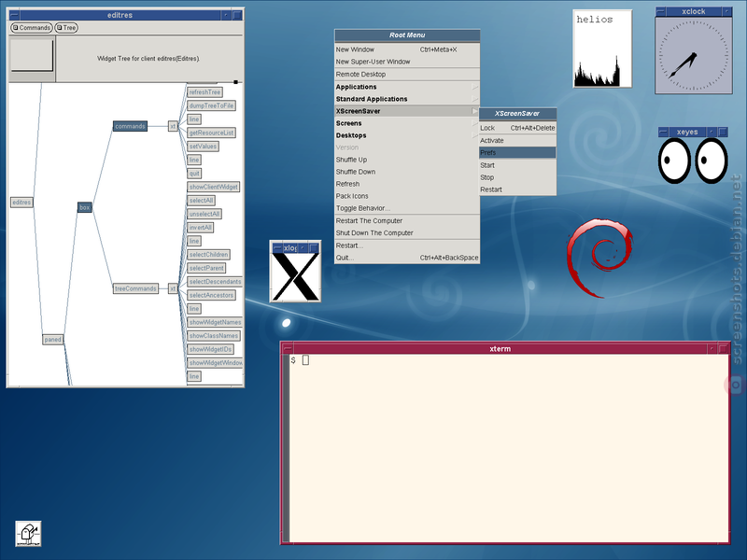Viewport: 747px width, 560px height.
Task: Choose Start in XScreenSaver submenu
Action: click(x=517, y=166)
